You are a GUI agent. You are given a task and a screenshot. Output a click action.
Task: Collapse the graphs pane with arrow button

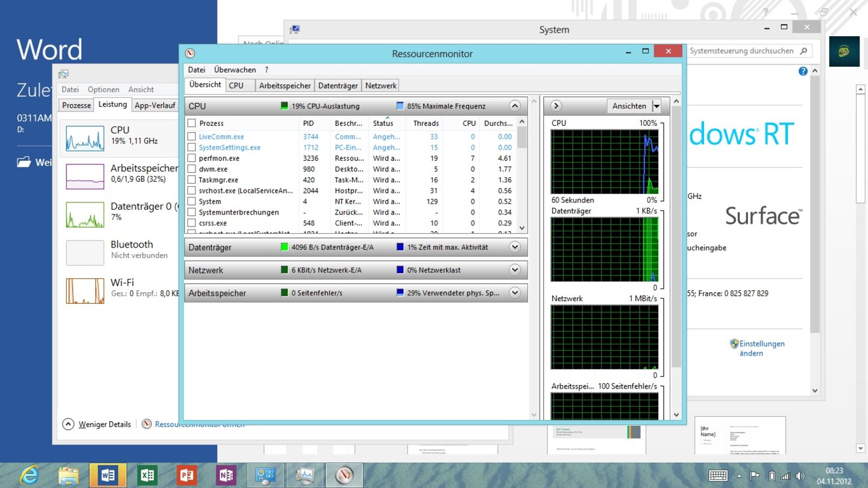point(556,106)
